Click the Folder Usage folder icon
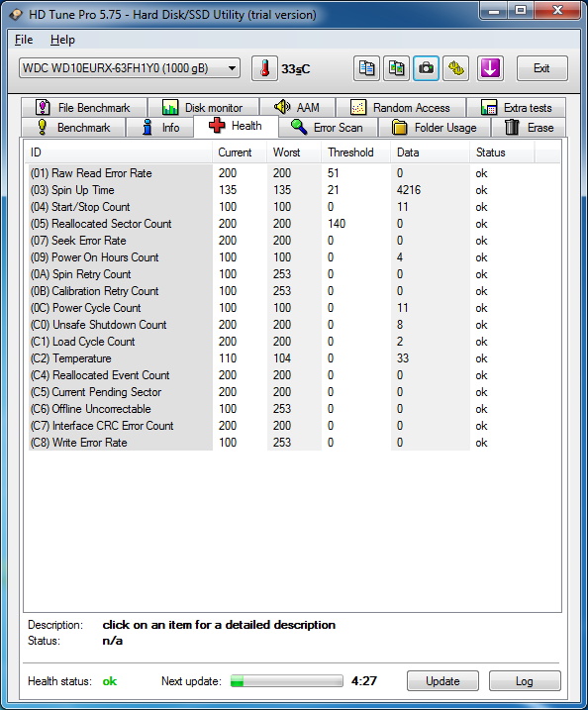 tap(399, 127)
